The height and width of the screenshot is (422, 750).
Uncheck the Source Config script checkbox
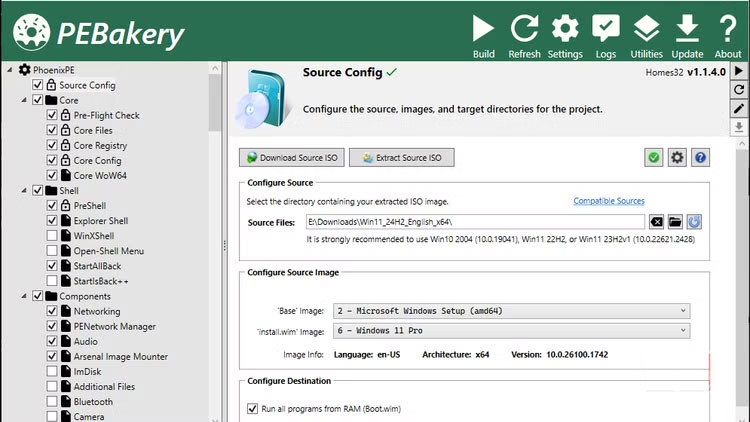[37, 85]
